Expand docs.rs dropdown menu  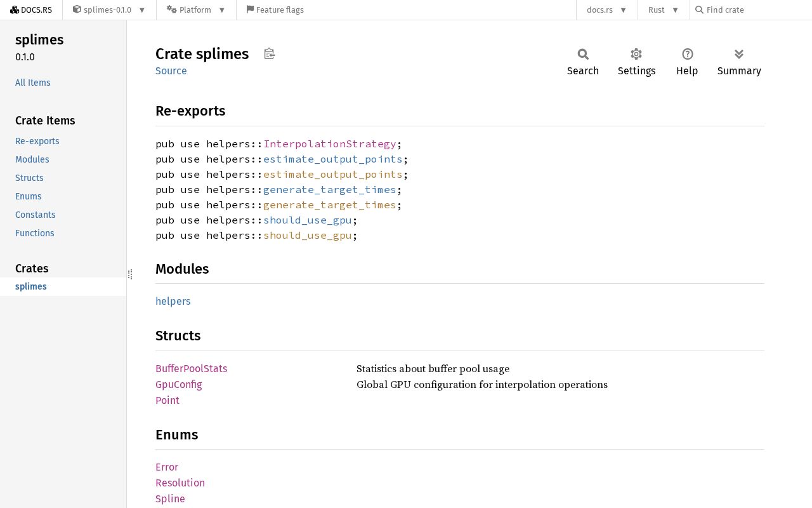(606, 10)
